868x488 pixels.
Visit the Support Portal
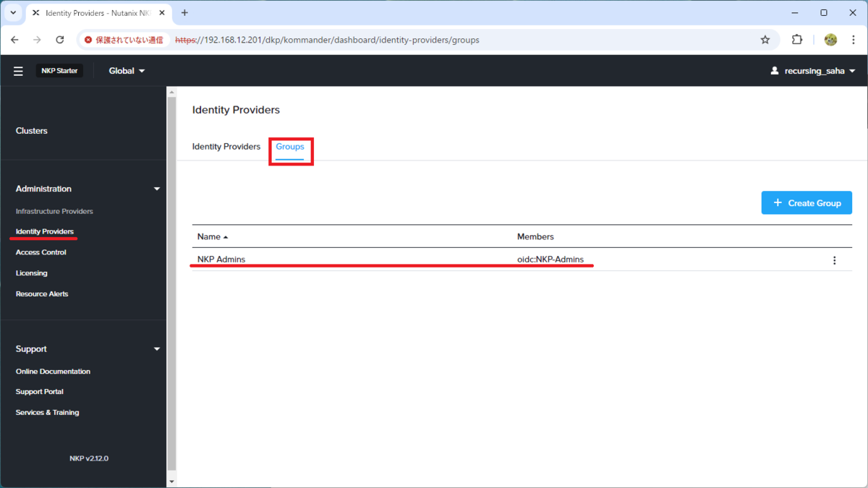[40, 392]
